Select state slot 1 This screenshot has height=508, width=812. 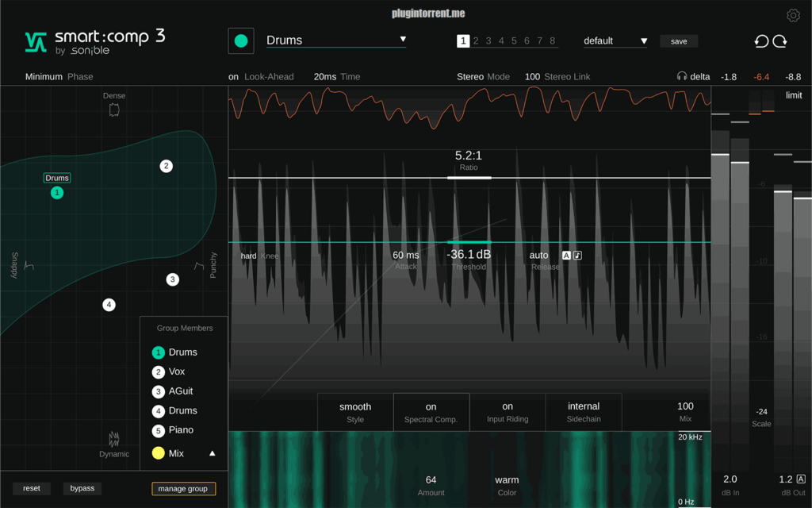[x=463, y=41]
